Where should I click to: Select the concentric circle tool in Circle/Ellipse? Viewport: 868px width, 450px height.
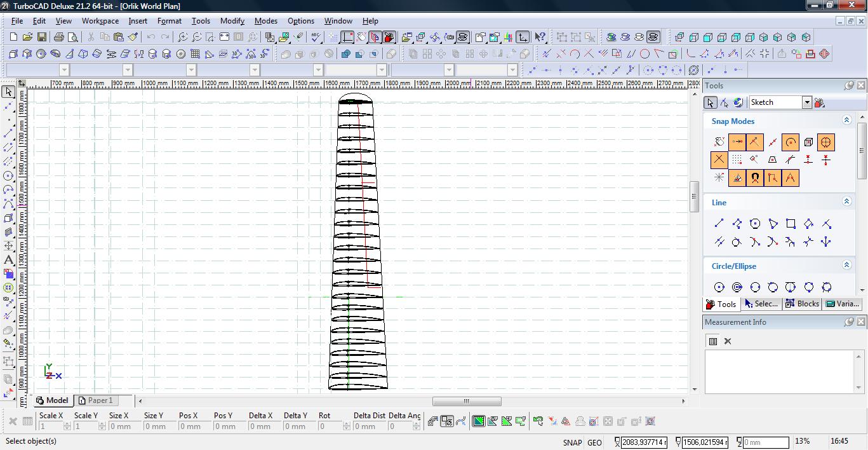[737, 287]
